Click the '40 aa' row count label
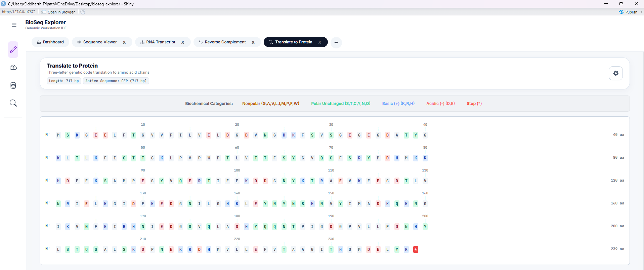The image size is (644, 270). coord(618,135)
